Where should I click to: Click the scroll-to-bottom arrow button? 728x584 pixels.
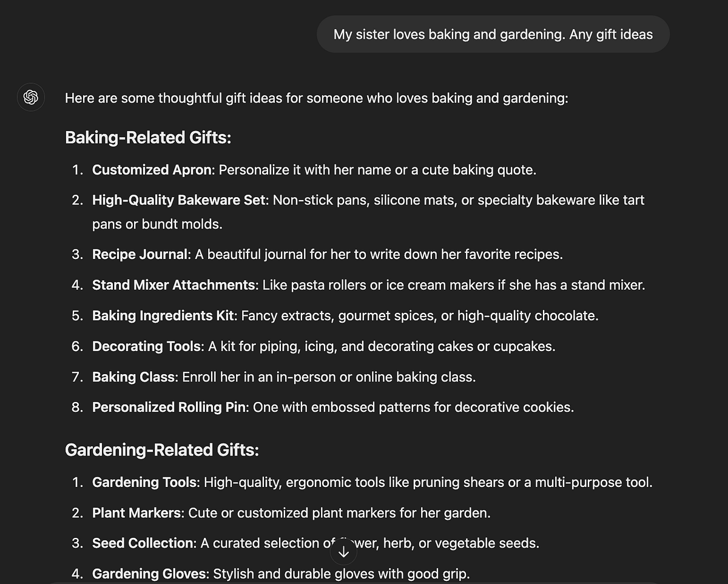343,551
